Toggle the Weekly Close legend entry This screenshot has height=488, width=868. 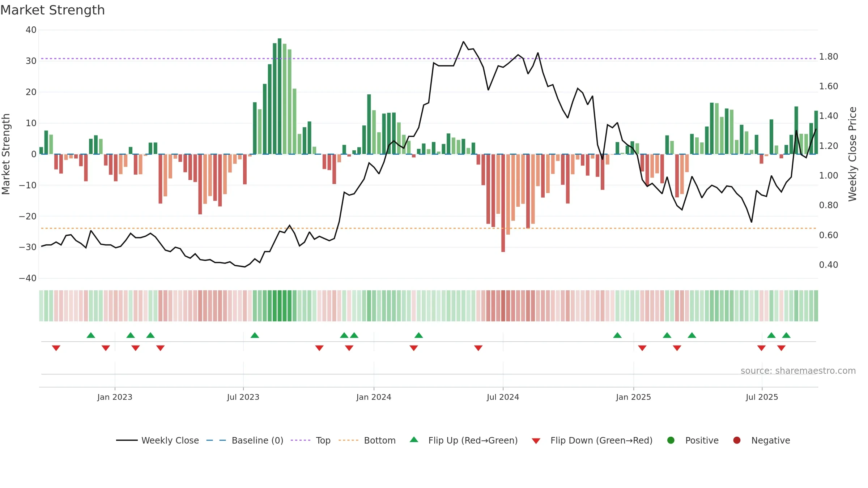(x=157, y=440)
